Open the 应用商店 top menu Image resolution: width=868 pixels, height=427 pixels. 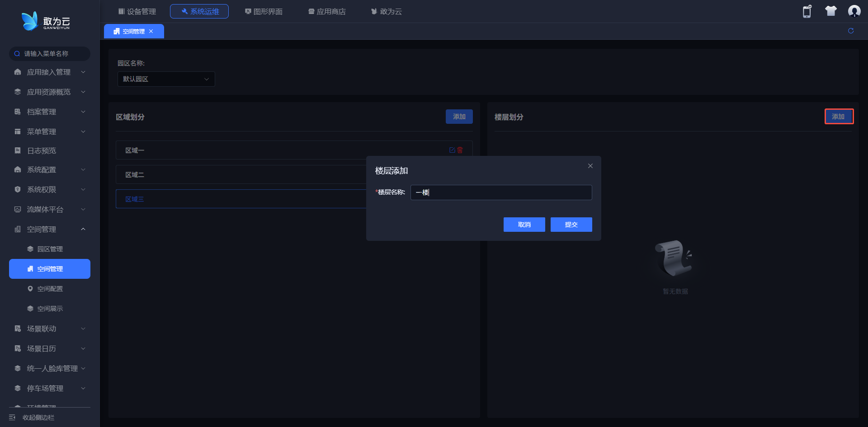(327, 11)
